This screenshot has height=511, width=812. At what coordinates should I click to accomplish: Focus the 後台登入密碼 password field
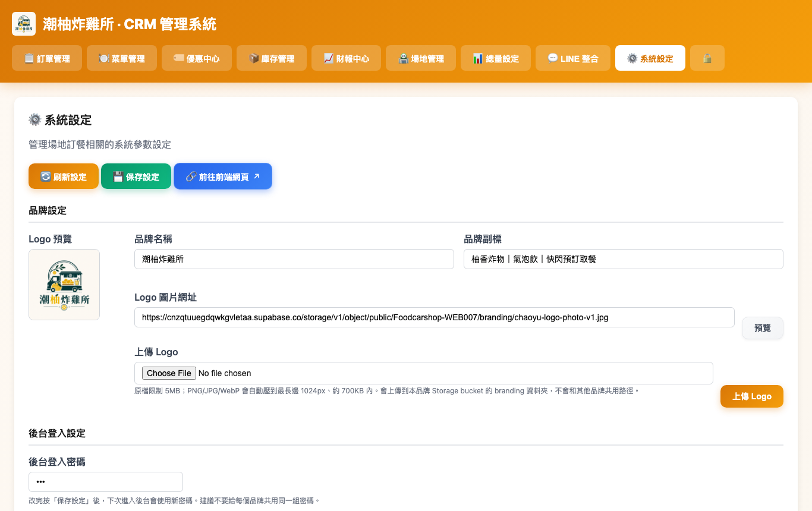(x=106, y=482)
